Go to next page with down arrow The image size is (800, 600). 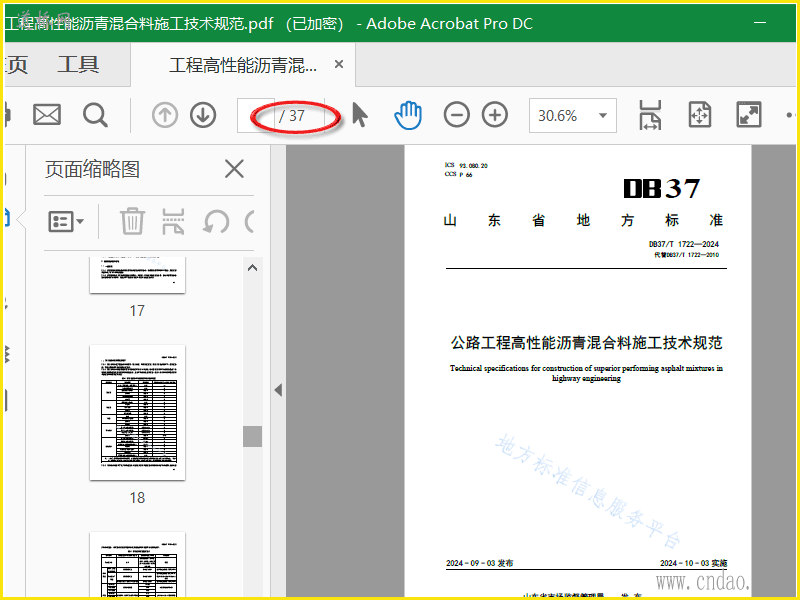click(x=203, y=115)
